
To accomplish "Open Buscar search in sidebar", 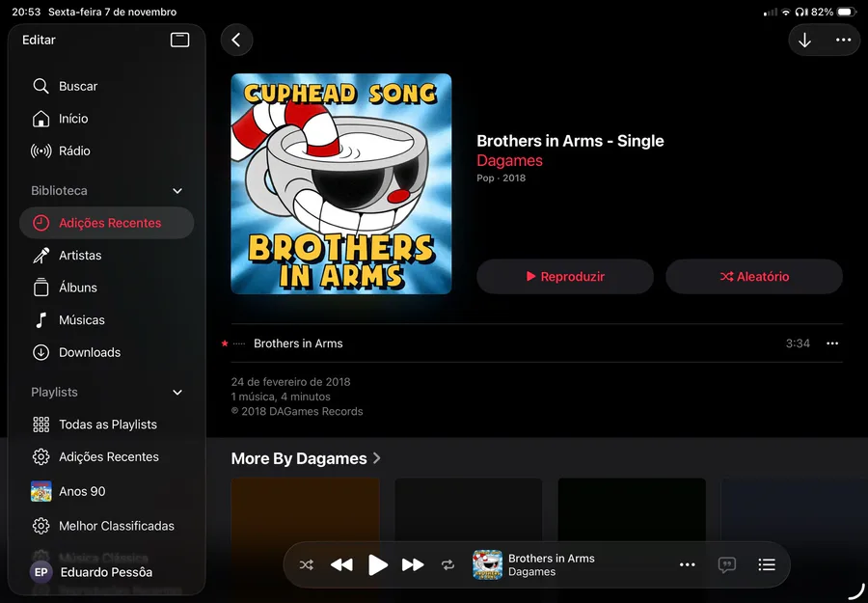I will click(106, 87).
